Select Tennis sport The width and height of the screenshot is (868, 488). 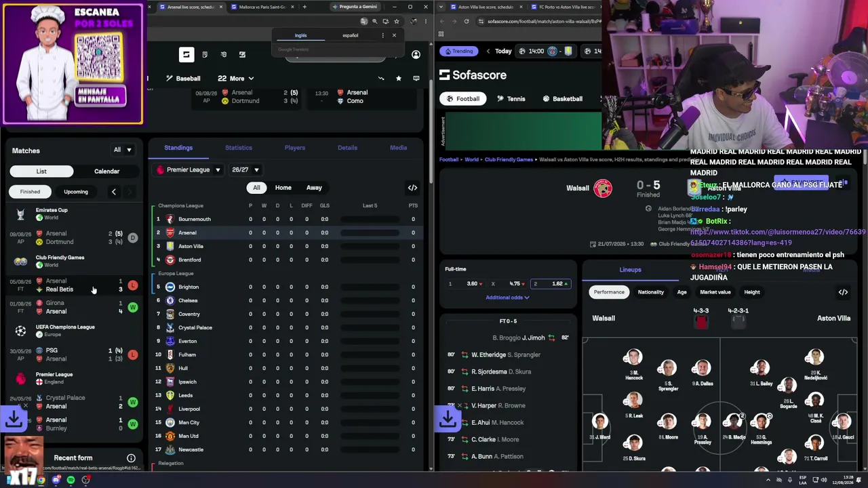coord(511,99)
